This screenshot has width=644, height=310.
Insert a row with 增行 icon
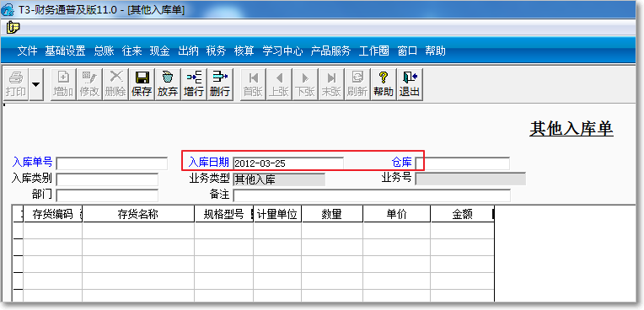coord(194,83)
